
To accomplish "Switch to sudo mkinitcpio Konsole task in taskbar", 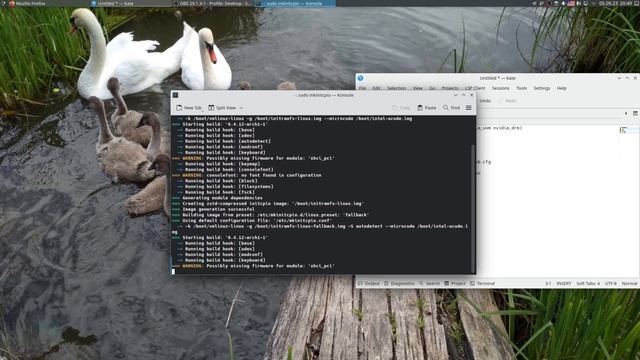I will tap(295, 3).
